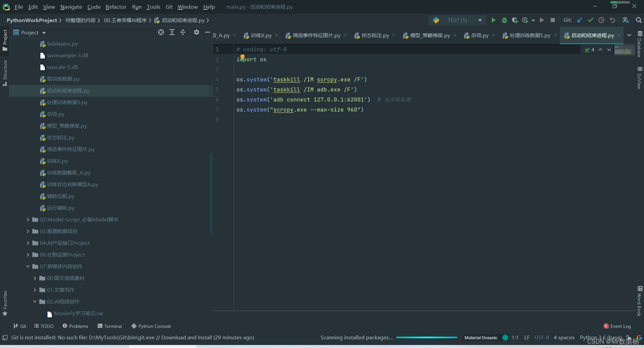This screenshot has width=644, height=348.
Task: Update project with the blue Git arrow
Action: (580, 20)
